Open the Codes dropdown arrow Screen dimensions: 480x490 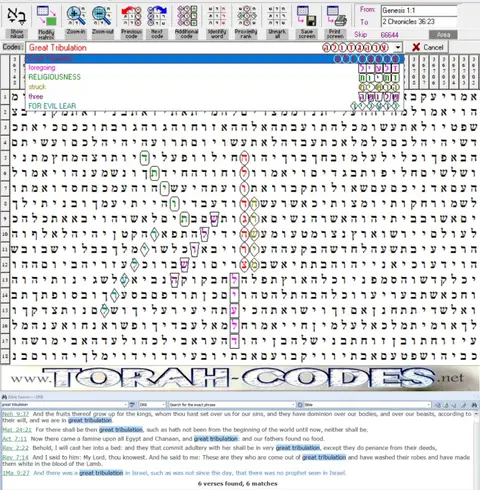pos(398,47)
